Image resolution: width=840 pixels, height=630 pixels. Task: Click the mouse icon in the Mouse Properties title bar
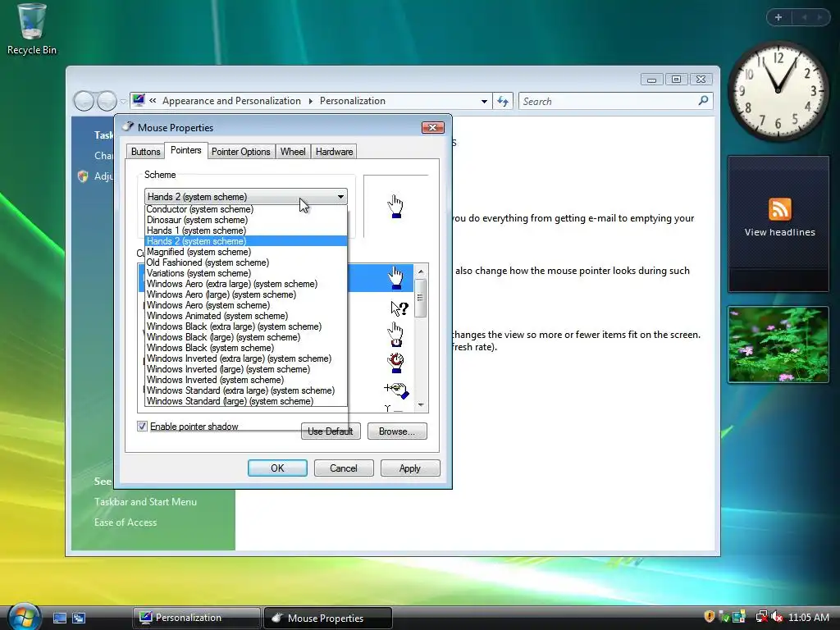(128, 127)
